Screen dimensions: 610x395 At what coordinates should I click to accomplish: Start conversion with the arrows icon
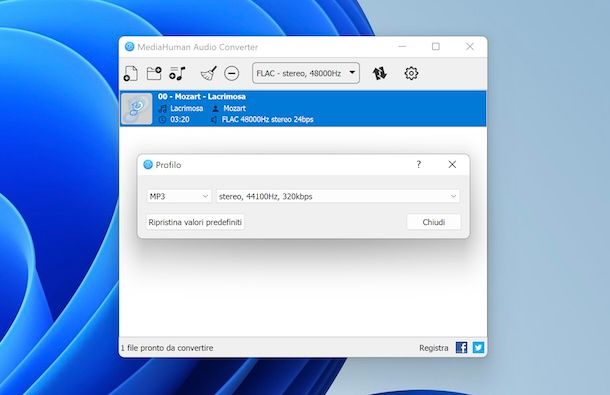(379, 73)
